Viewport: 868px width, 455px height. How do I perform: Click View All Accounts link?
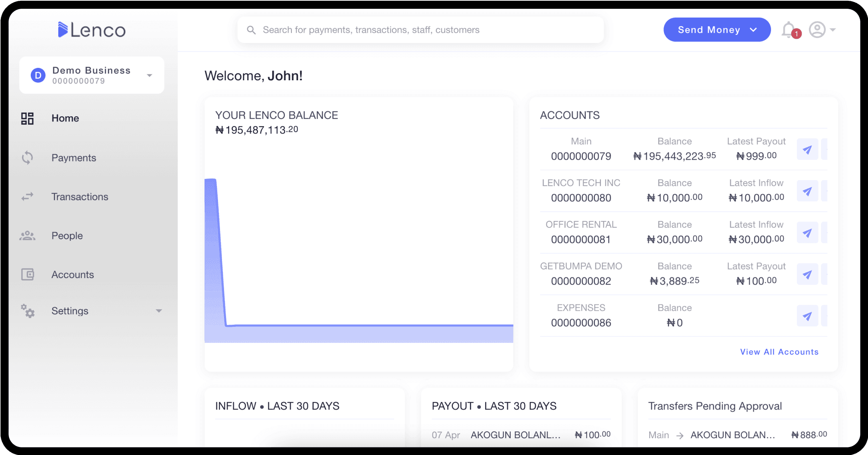pos(779,352)
